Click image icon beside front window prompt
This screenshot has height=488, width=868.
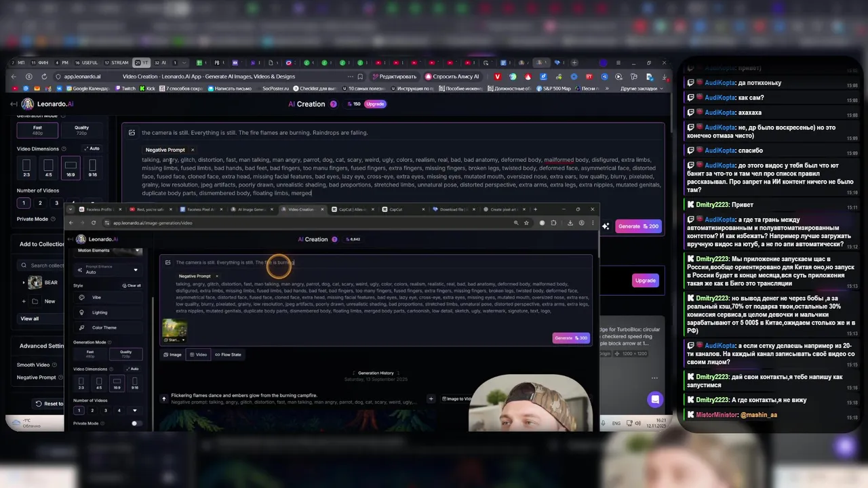pyautogui.click(x=167, y=262)
